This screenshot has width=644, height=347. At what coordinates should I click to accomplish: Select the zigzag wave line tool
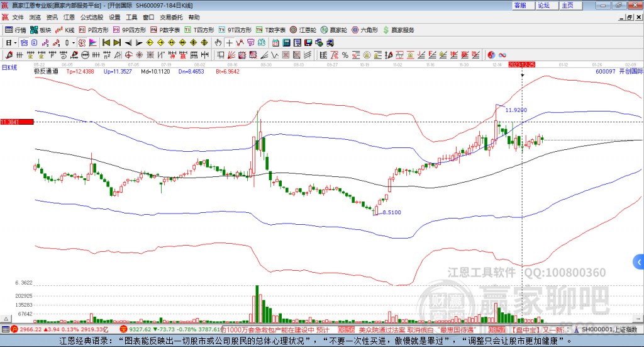click(274, 55)
